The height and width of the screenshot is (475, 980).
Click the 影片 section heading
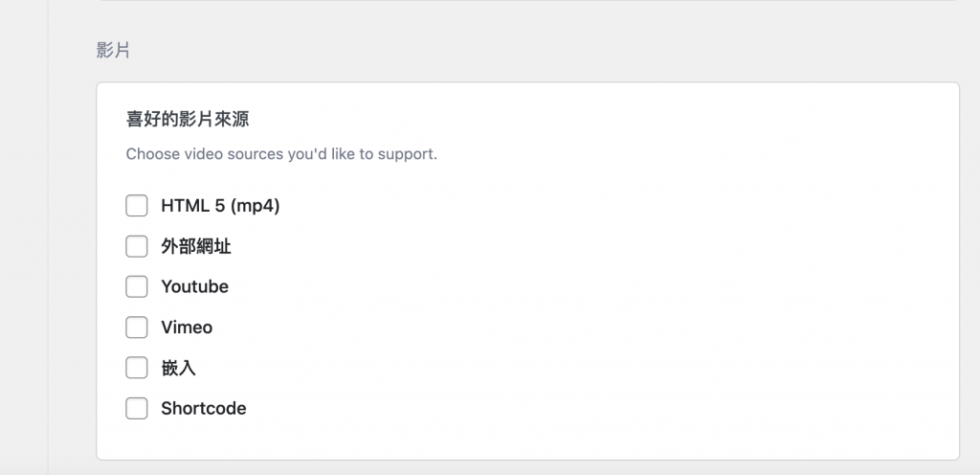pos(113,51)
